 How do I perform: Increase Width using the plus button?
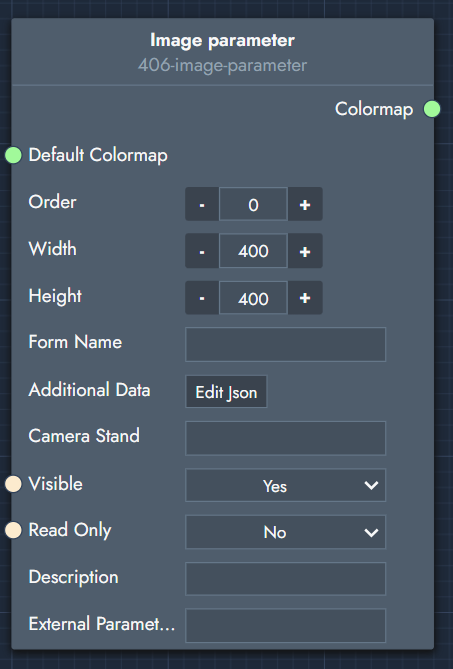pyautogui.click(x=305, y=251)
